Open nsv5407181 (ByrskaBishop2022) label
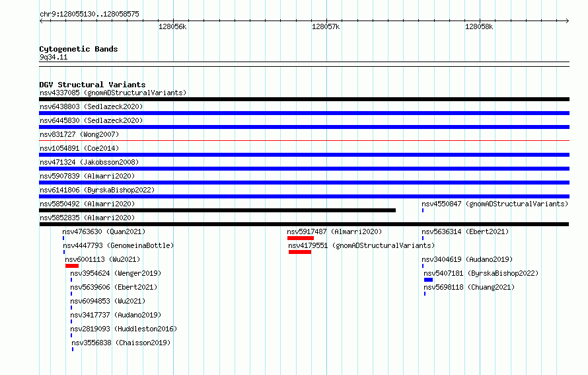 (481, 273)
